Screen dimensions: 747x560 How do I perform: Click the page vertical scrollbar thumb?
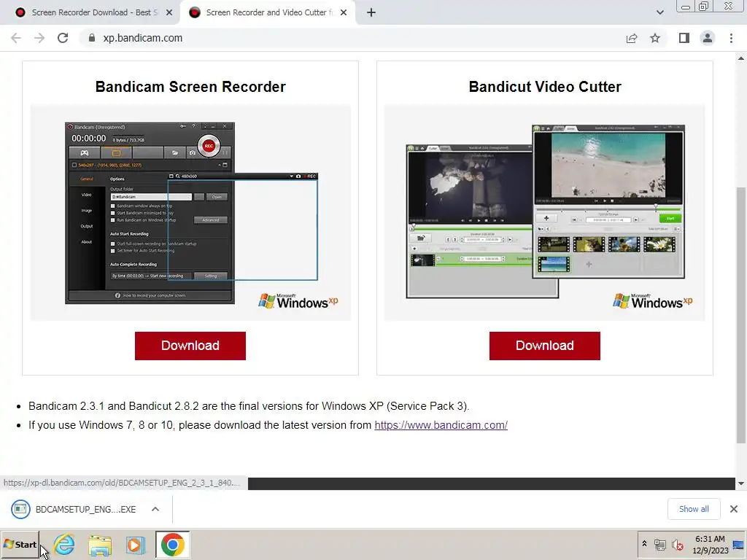pyautogui.click(x=741, y=315)
